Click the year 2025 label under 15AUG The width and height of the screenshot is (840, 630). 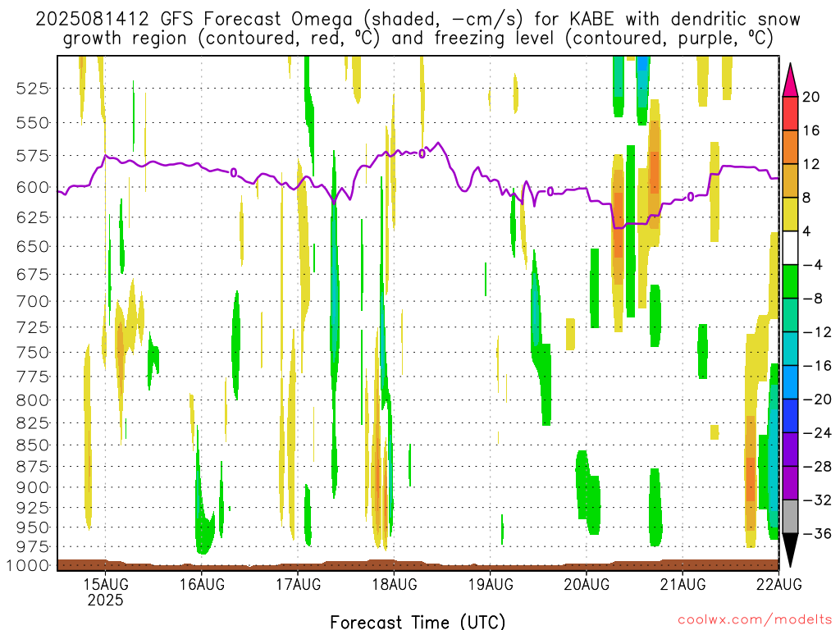click(106, 600)
